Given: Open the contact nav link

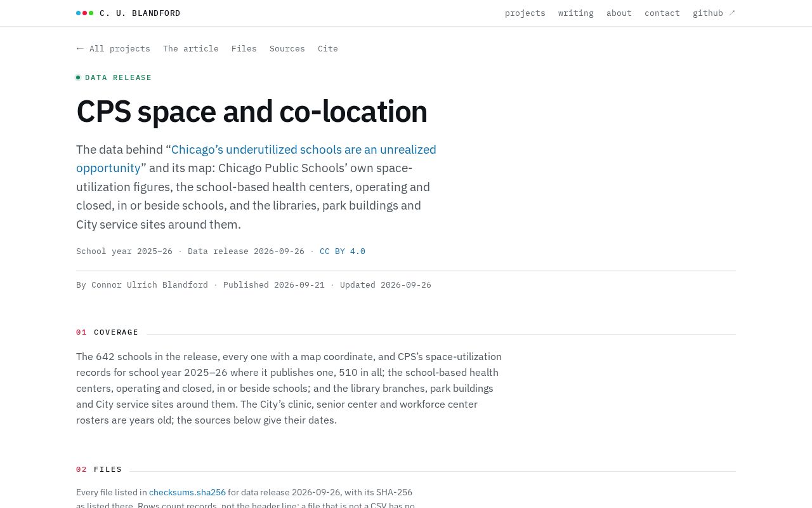Looking at the screenshot, I should [662, 13].
